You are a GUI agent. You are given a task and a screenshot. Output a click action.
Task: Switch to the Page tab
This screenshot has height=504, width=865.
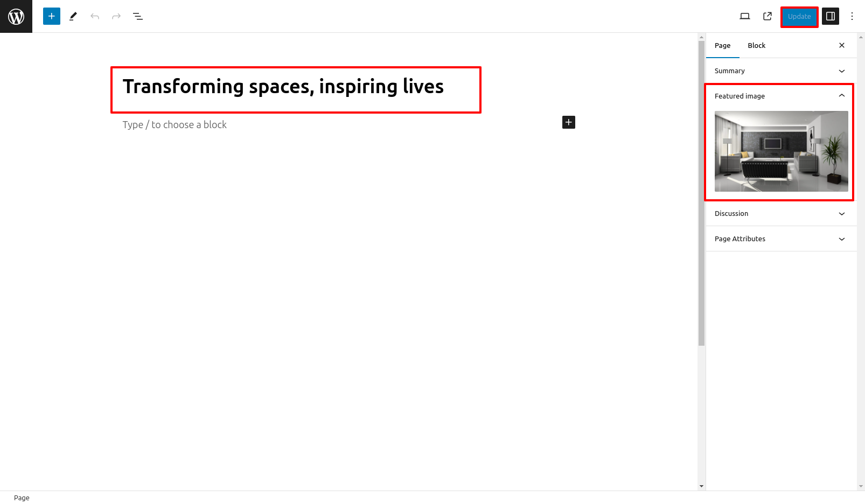click(x=723, y=46)
